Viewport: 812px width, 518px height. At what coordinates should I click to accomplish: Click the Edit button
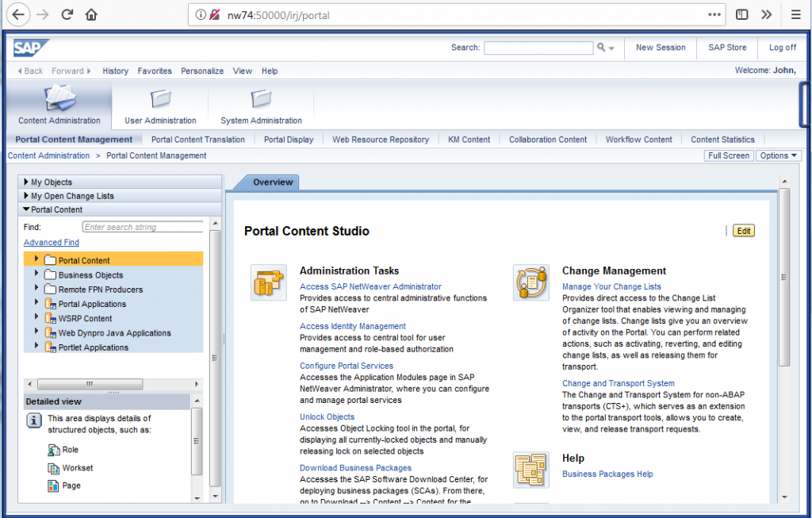pos(744,231)
